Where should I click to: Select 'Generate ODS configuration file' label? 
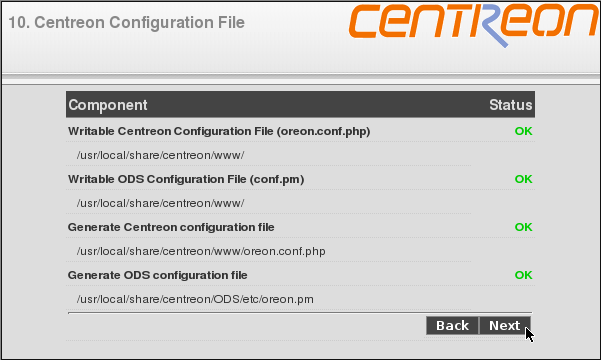[158, 275]
